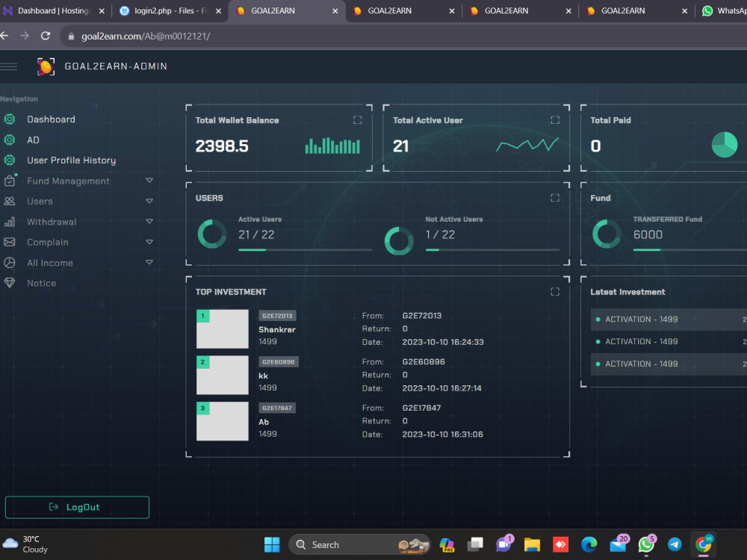Screen dimensions: 747x560
Task: Close the login2.php browser tab
Action: click(x=218, y=11)
